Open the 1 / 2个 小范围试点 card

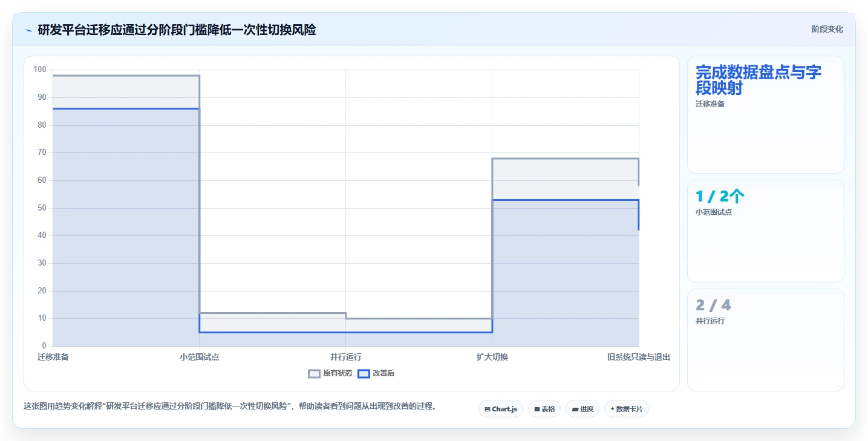pos(765,231)
